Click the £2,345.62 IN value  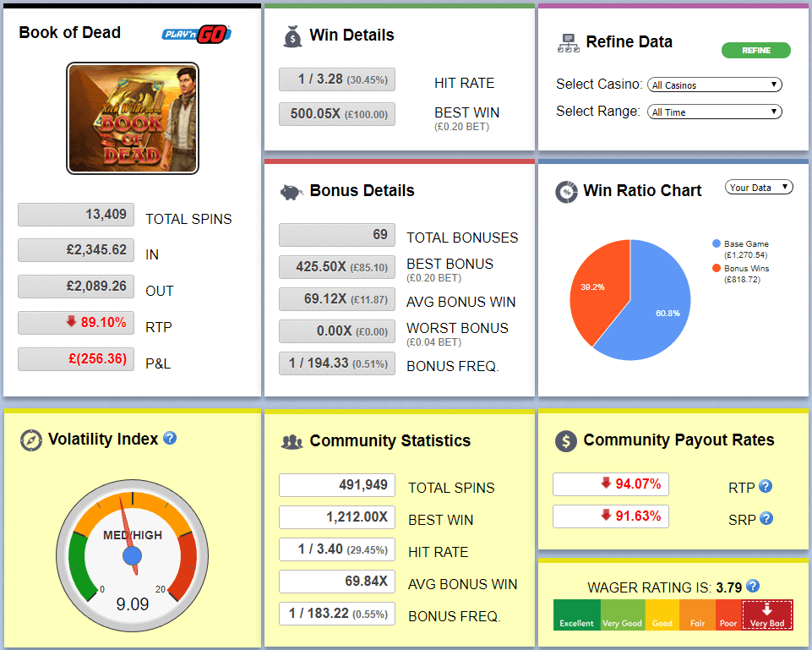pos(76,249)
